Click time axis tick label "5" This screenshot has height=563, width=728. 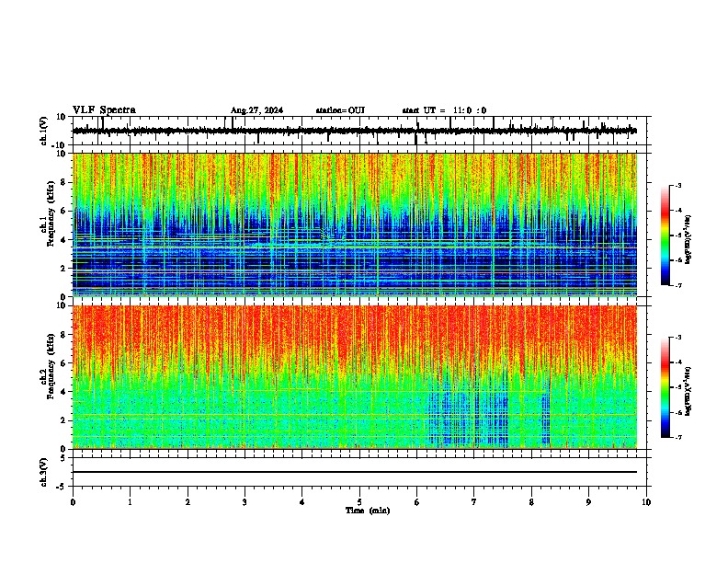click(359, 502)
